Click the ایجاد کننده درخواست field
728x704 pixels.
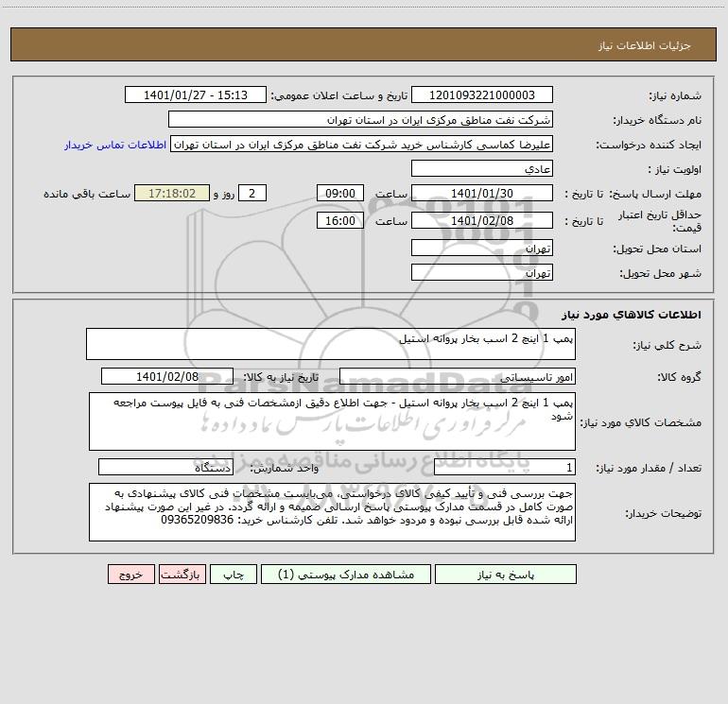point(362,145)
